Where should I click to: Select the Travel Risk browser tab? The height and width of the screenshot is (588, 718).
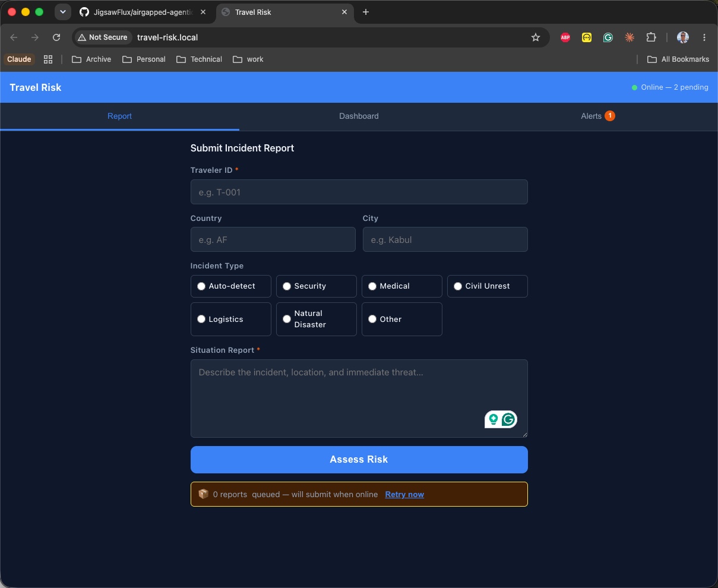(285, 12)
